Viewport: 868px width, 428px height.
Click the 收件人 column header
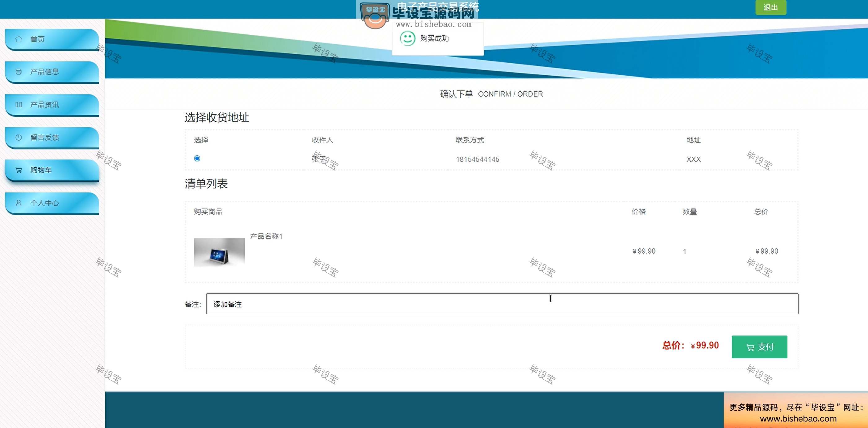tap(322, 140)
